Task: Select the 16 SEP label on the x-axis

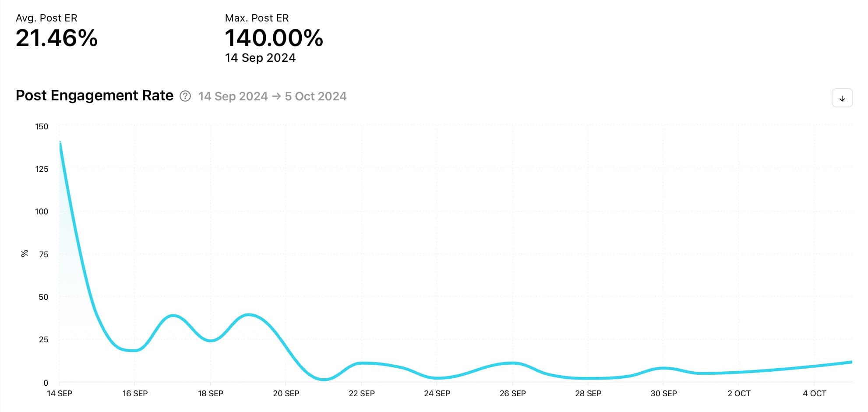Action: click(x=135, y=394)
